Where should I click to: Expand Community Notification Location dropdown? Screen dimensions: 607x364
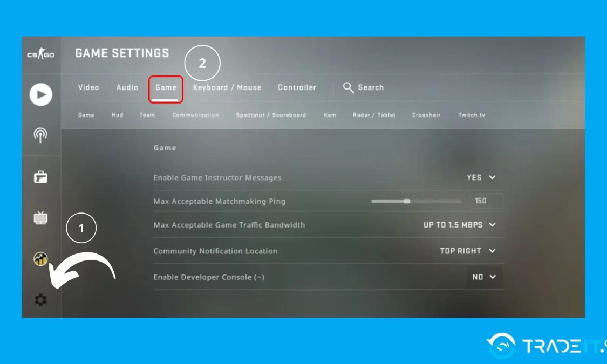click(468, 251)
